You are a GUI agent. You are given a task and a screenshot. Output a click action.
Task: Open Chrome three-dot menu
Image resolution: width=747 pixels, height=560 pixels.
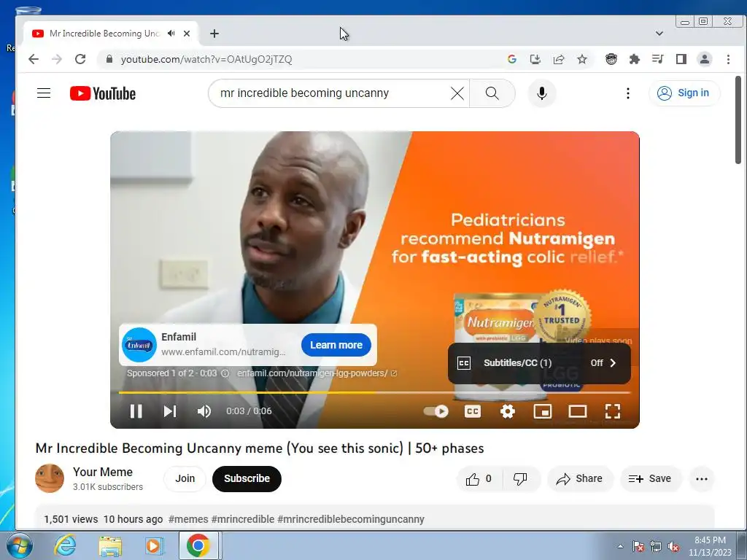(728, 59)
